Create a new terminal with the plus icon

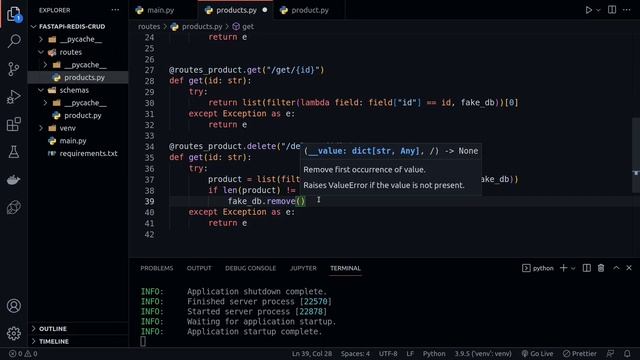[x=563, y=268]
